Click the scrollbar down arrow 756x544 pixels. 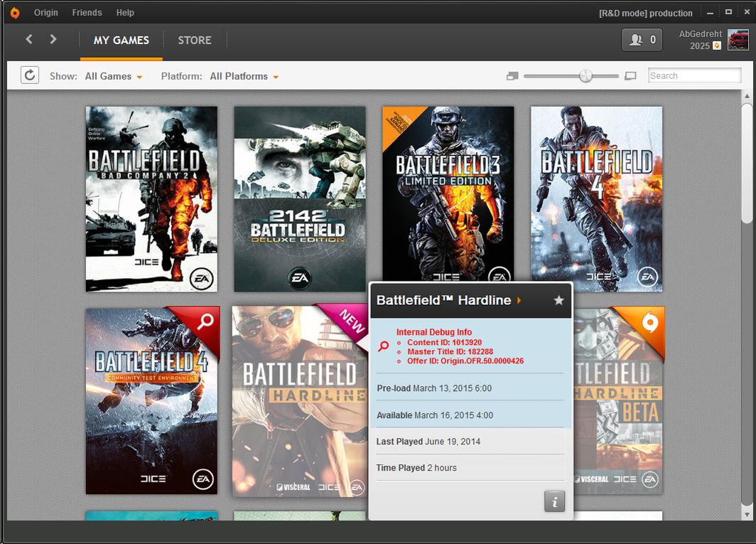[x=747, y=515]
